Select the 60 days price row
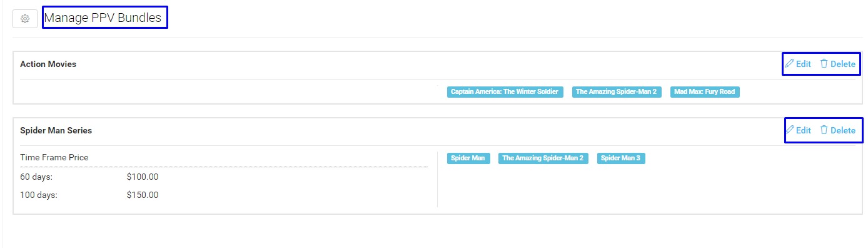Image resolution: width=868 pixels, height=248 pixels. (x=224, y=177)
